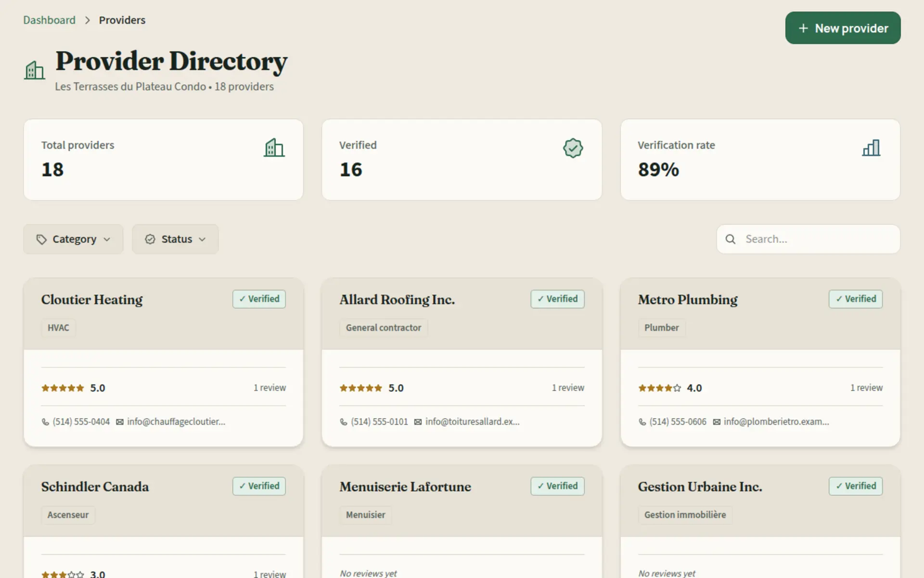This screenshot has width=924, height=578.
Task: Click the tag icon on Category filter
Action: click(41, 239)
